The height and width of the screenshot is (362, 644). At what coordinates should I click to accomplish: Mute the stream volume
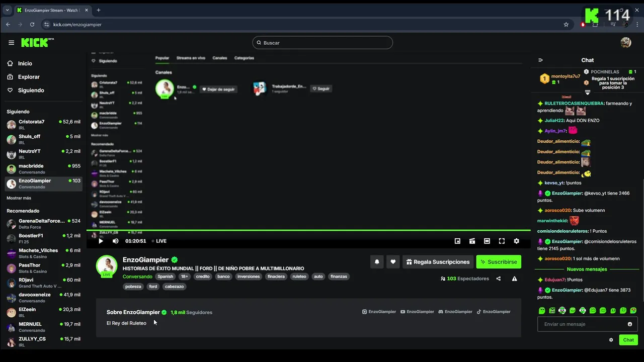[x=115, y=241]
